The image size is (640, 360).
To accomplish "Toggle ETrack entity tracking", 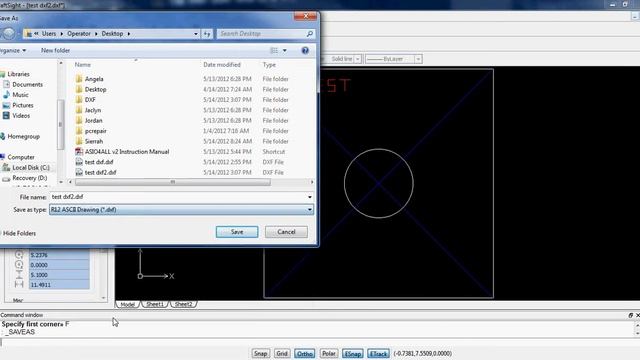I will [378, 353].
